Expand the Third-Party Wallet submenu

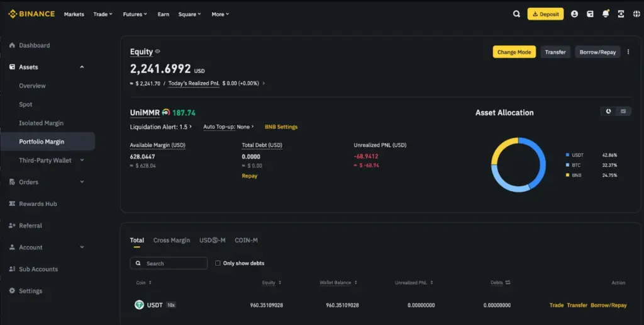click(x=82, y=160)
